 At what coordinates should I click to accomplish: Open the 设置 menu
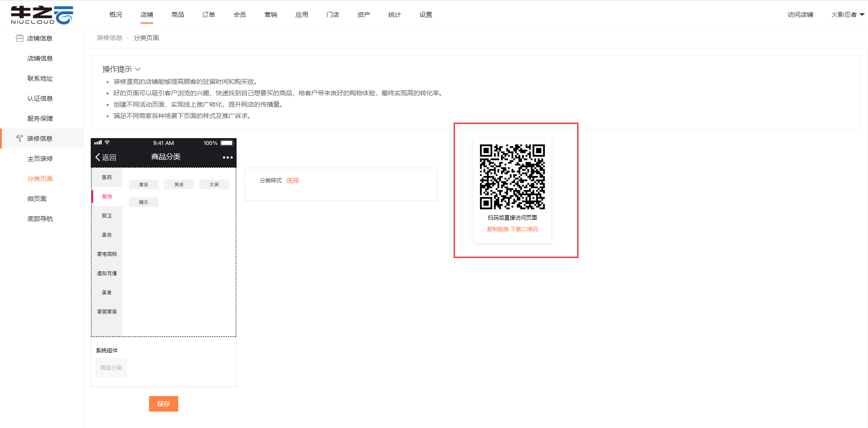[x=426, y=15]
